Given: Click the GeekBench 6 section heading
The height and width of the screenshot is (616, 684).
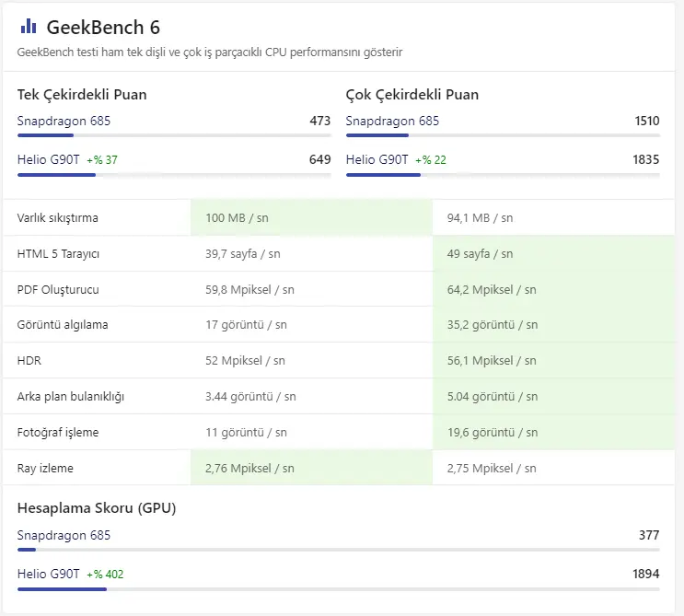Looking at the screenshot, I should click(x=103, y=27).
